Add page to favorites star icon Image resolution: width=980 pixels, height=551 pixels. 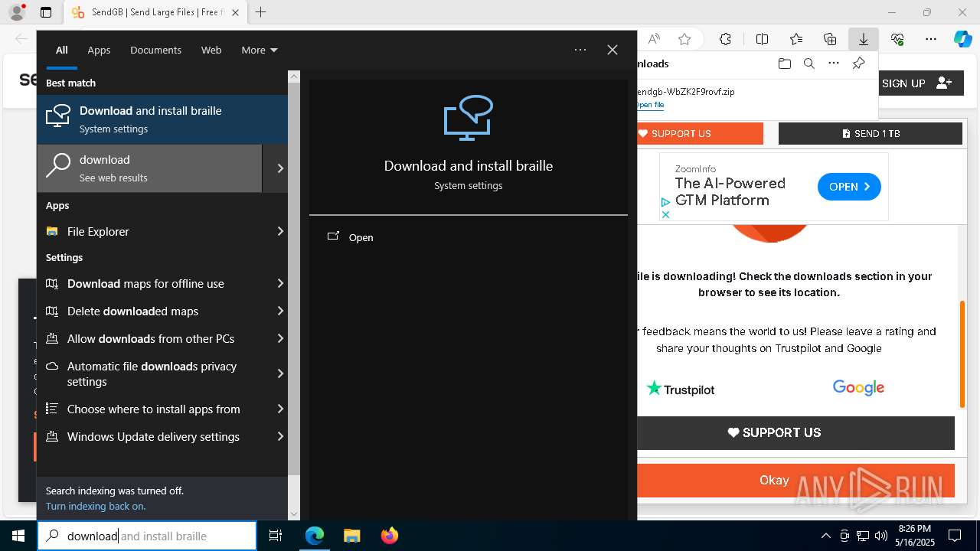click(684, 39)
